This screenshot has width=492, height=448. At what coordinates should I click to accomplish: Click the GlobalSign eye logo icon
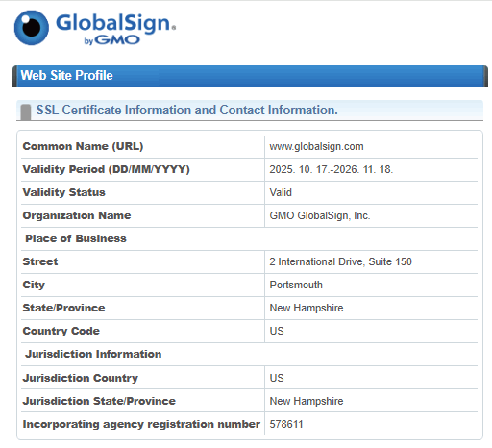(x=32, y=28)
